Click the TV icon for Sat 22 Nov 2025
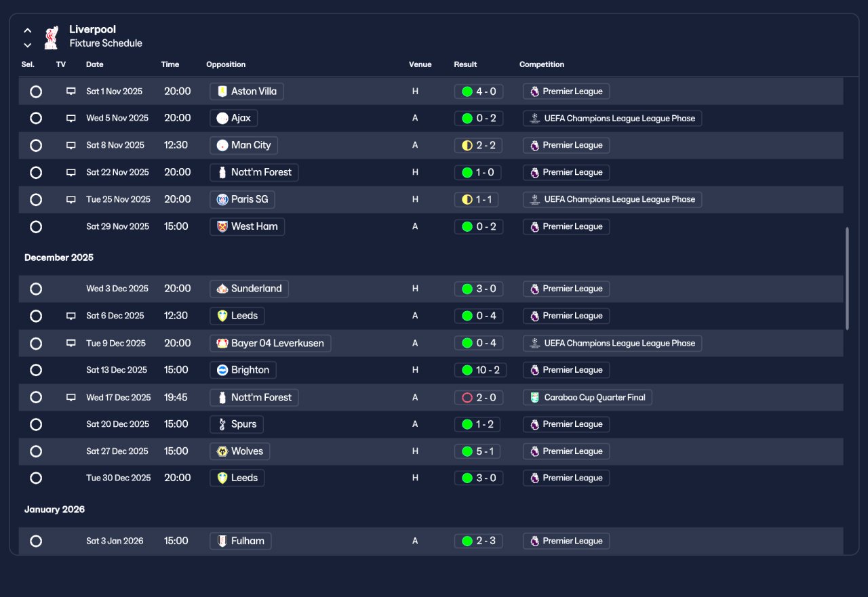The height and width of the screenshot is (597, 868). 71,172
